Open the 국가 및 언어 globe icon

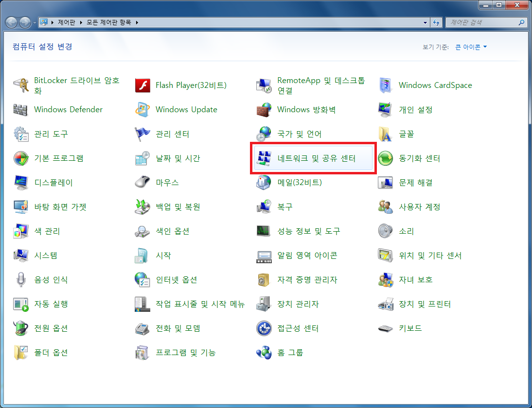coord(264,134)
